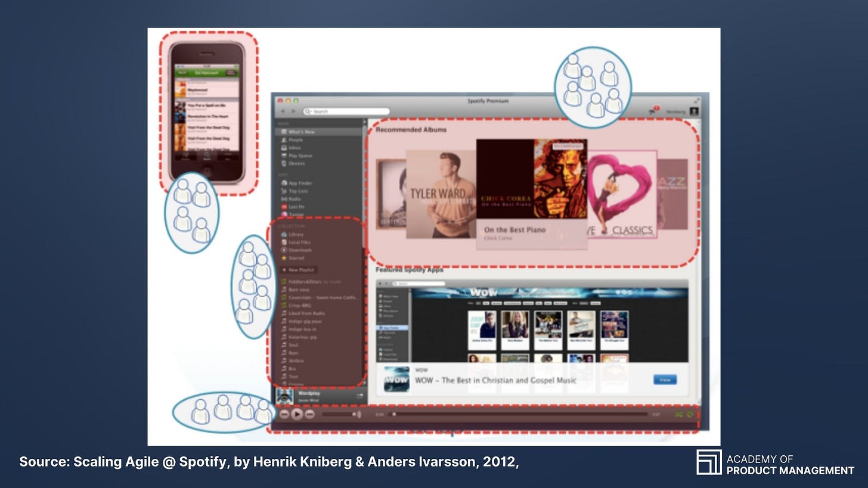Click the track progress bar
868x488 pixels.
(517, 414)
